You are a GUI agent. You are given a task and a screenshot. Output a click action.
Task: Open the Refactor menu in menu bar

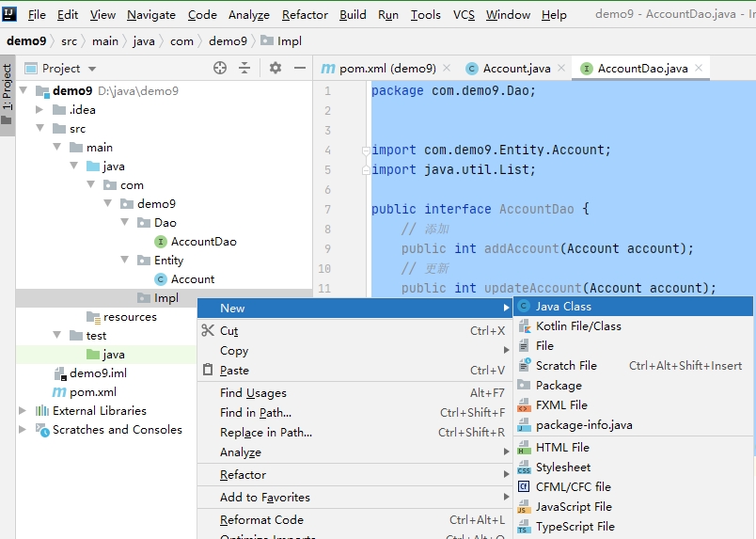(x=305, y=15)
